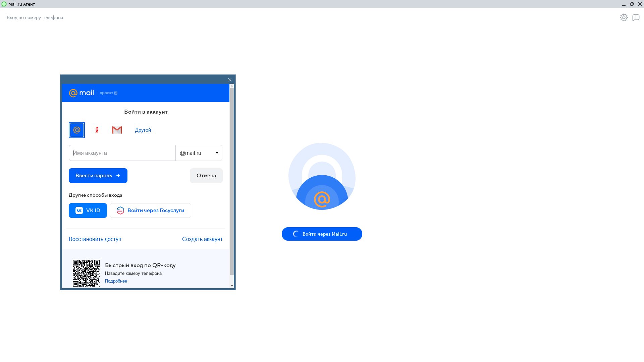This screenshot has height=362, width=644.
Task: Sign in with VK ID
Action: click(x=88, y=210)
